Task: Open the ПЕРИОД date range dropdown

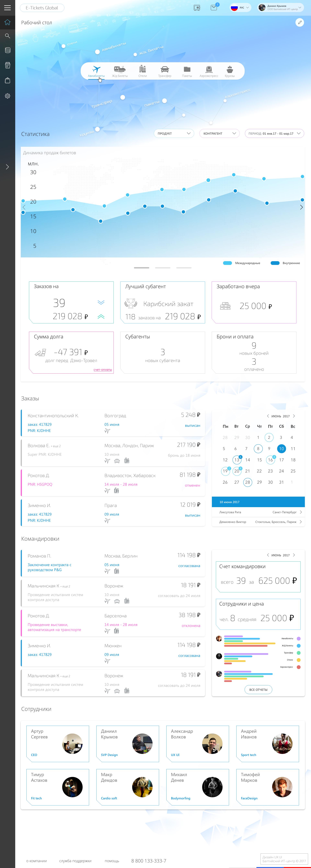Action: 274,134
